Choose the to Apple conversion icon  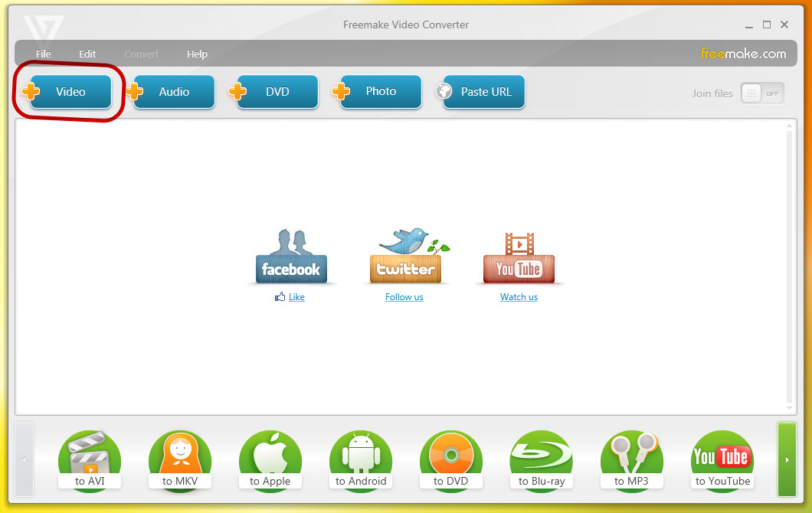[x=270, y=459]
